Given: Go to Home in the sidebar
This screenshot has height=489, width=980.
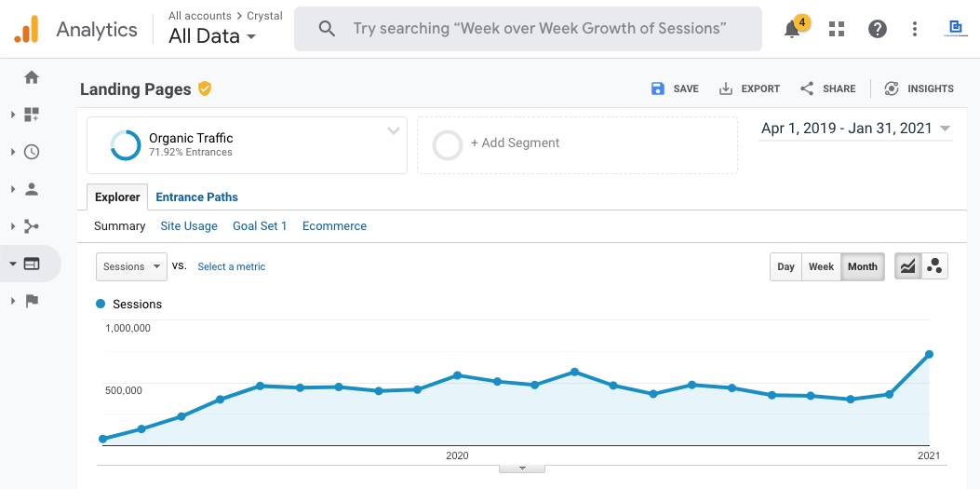Looking at the screenshot, I should (x=32, y=77).
